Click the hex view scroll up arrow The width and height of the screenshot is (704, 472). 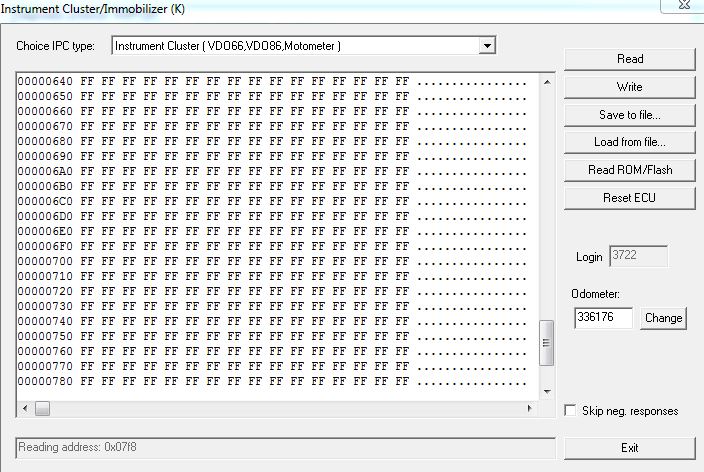[546, 79]
